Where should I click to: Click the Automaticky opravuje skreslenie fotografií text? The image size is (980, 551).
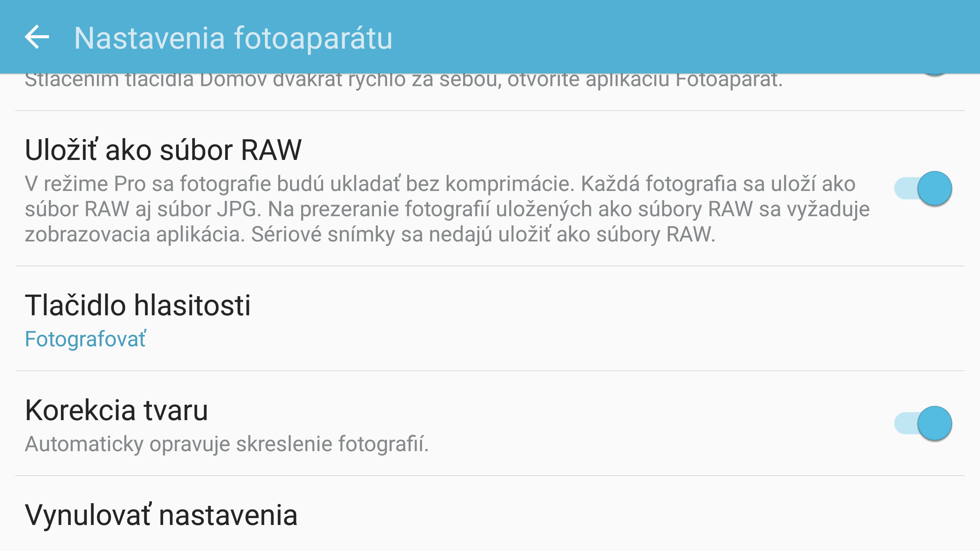pos(227,444)
